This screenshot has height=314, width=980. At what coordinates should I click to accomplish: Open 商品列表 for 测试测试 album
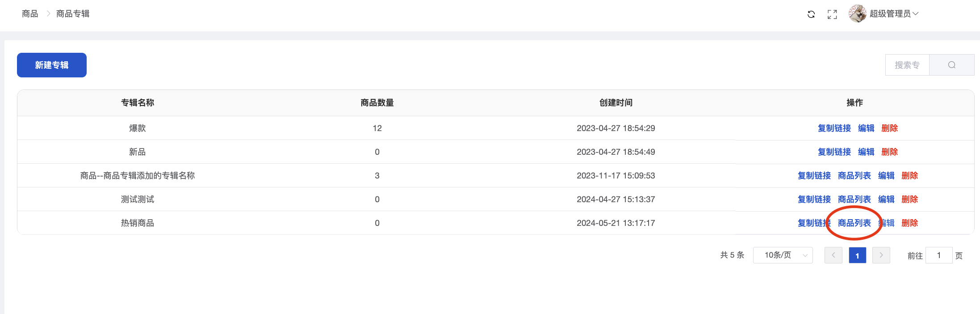(854, 199)
